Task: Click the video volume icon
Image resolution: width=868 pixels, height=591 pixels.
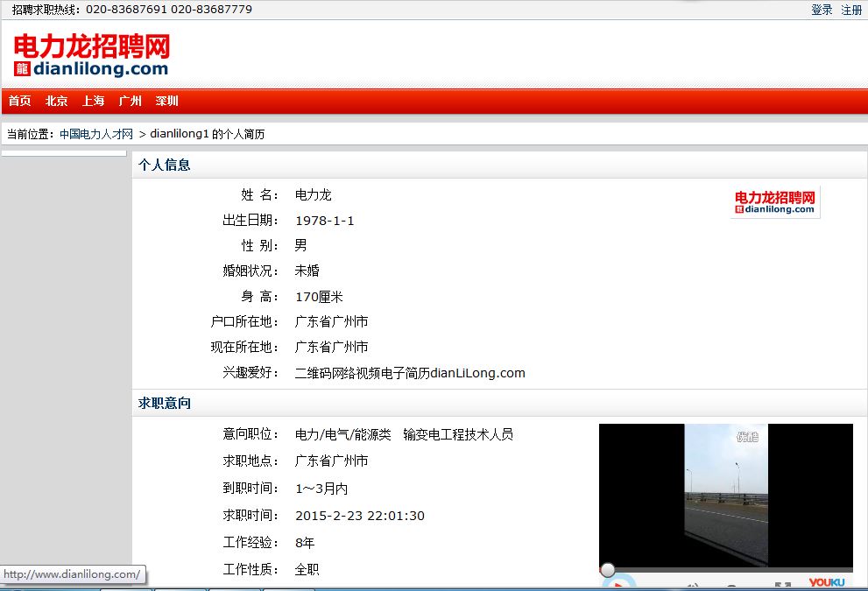Action: [692, 586]
